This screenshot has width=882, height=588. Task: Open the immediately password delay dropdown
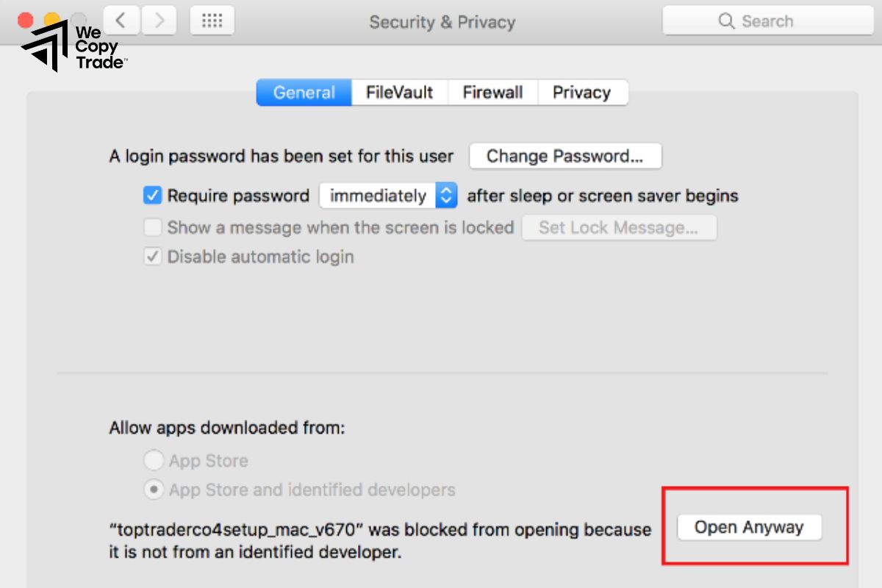click(x=388, y=196)
